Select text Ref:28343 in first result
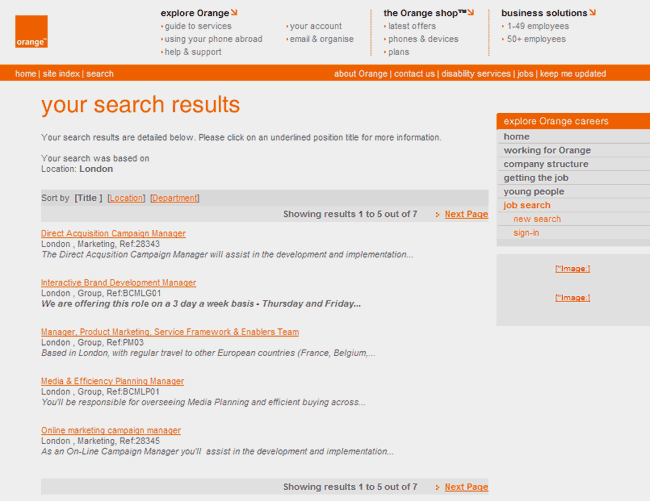The width and height of the screenshot is (650, 501). [x=139, y=244]
